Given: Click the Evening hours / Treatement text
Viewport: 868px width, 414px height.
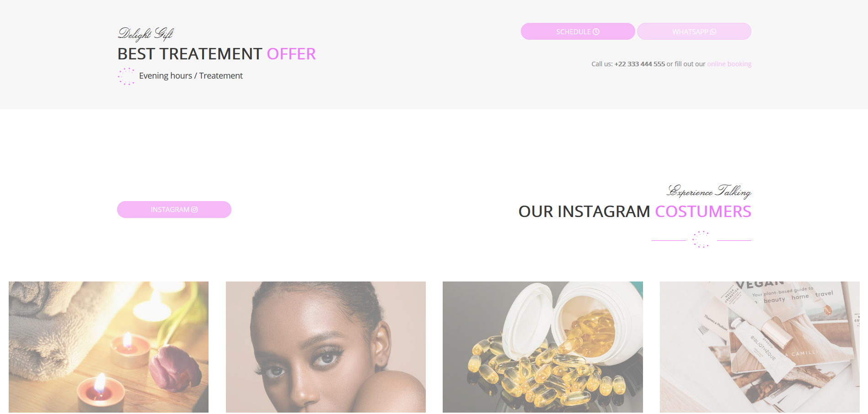Looking at the screenshot, I should (191, 76).
